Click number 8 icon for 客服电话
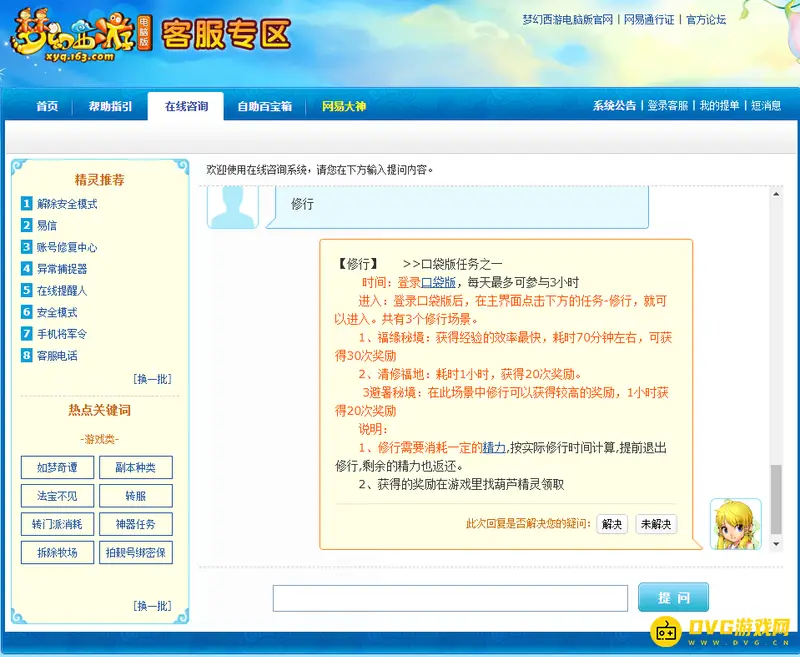Screen dimensions: 800x657 tap(27, 355)
